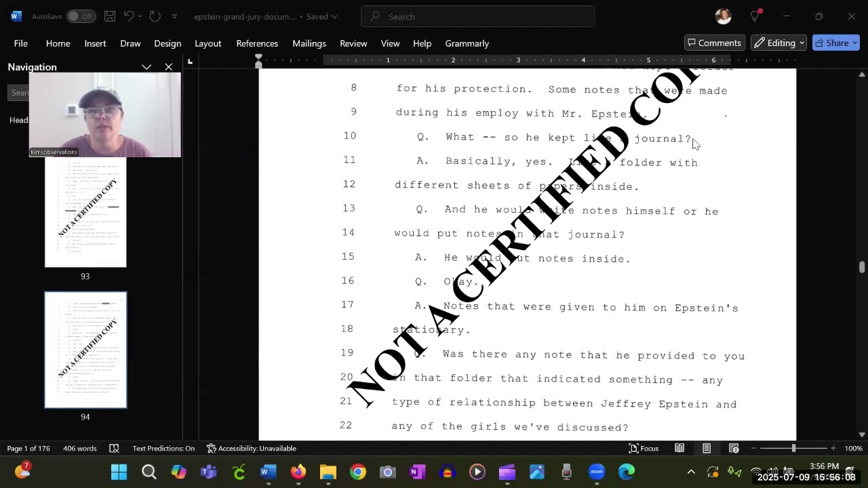Screen dimensions: 868x488
Task: Open the user account profile picture
Action: point(723,16)
